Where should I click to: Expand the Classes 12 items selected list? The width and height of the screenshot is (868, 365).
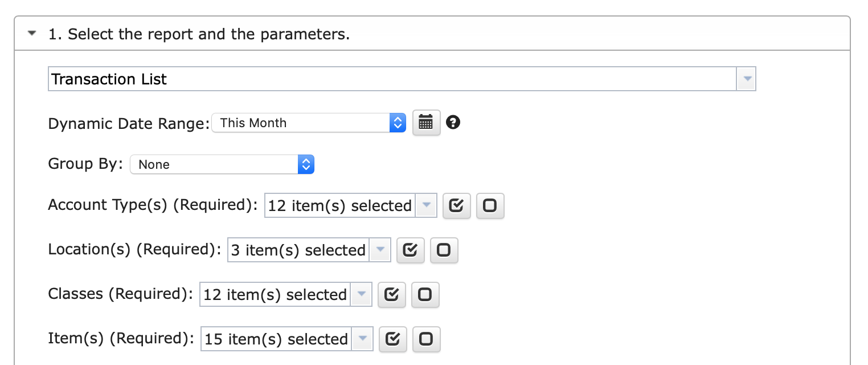point(285,294)
